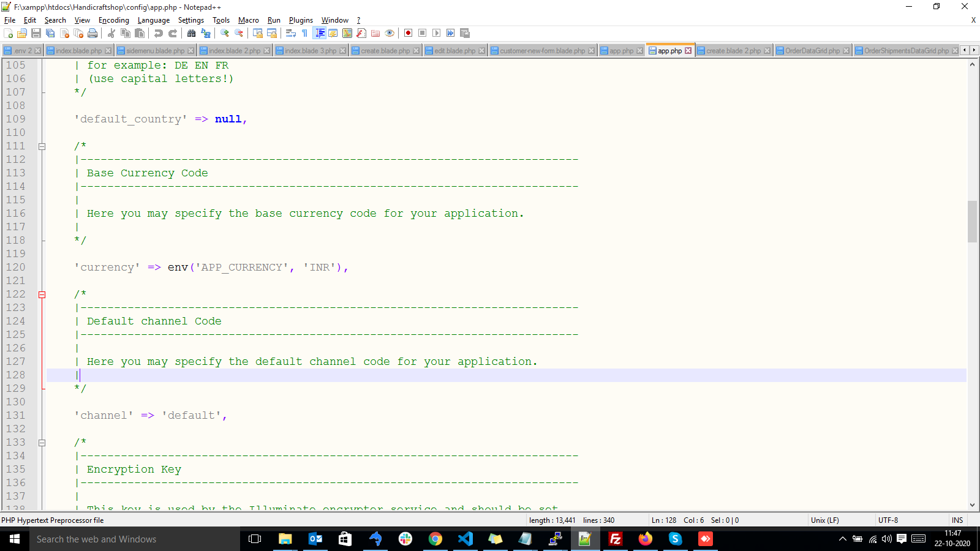980x551 pixels.
Task: Toggle synchronize horizontal scrolling icon
Action: (x=272, y=33)
